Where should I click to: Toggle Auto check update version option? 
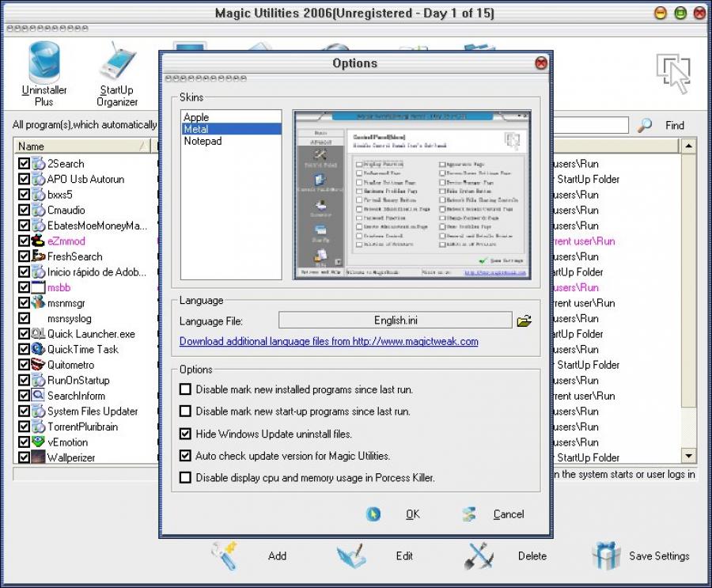click(186, 456)
